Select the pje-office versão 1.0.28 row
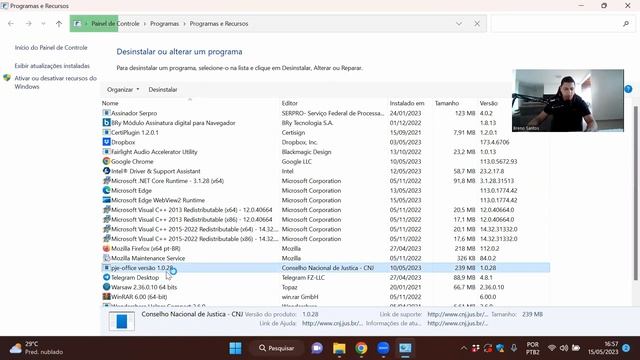The width and height of the screenshot is (640, 360). coord(325,268)
